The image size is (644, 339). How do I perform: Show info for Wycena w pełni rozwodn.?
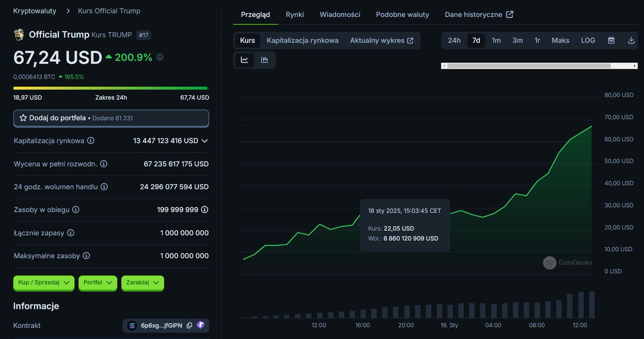click(104, 164)
